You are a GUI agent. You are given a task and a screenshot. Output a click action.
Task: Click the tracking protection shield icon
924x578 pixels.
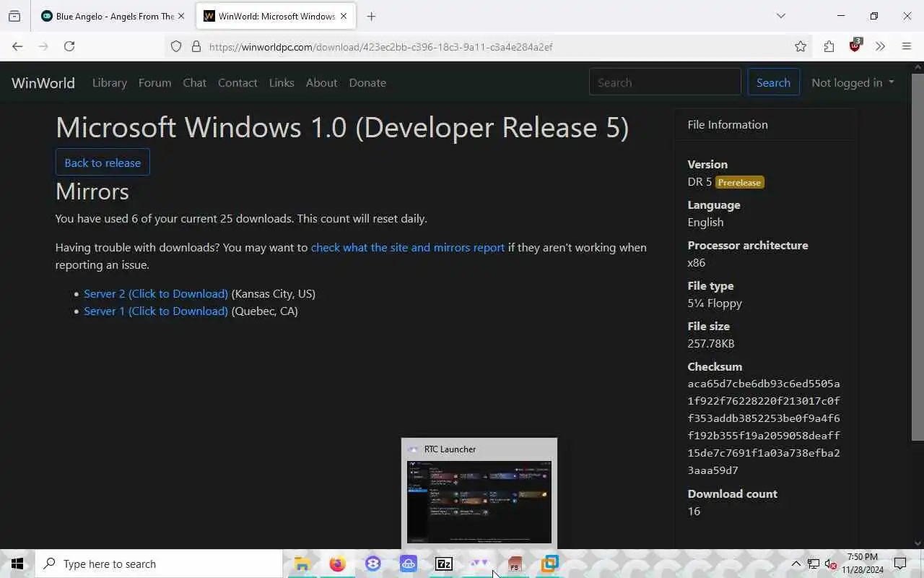[x=176, y=46]
